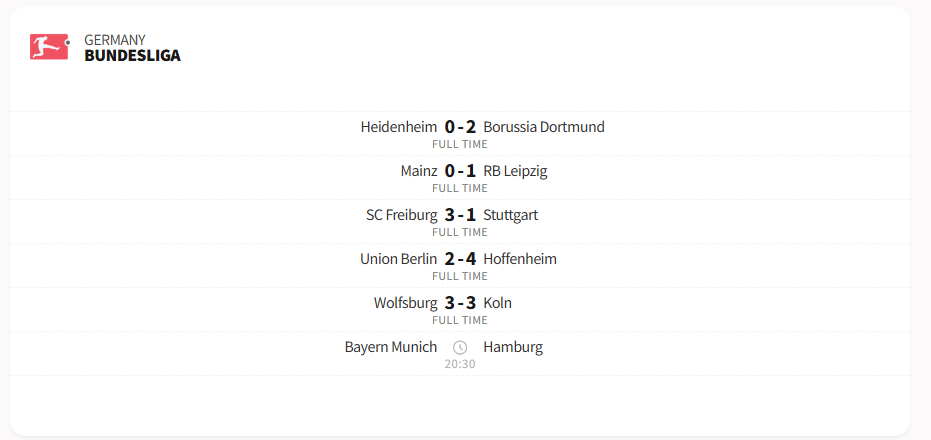Image resolution: width=931 pixels, height=440 pixels.
Task: Open the Wolfsburg 3-3 score details
Action: (460, 303)
